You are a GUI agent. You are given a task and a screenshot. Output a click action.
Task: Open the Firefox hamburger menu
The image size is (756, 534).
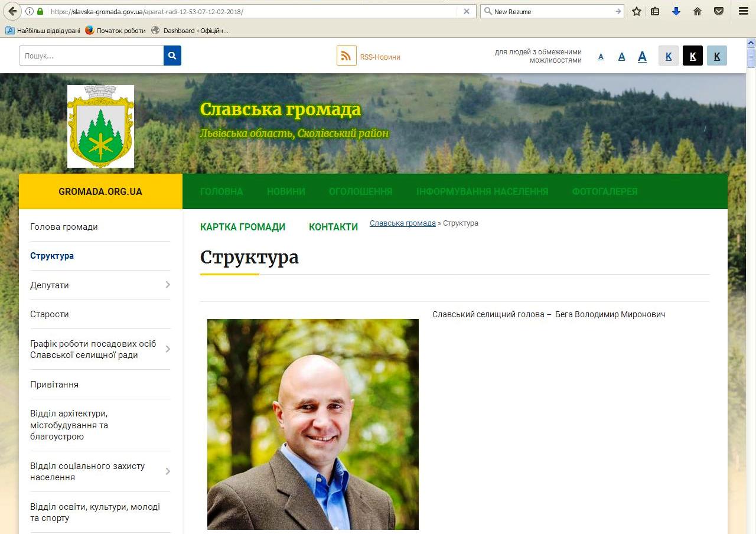click(x=743, y=11)
